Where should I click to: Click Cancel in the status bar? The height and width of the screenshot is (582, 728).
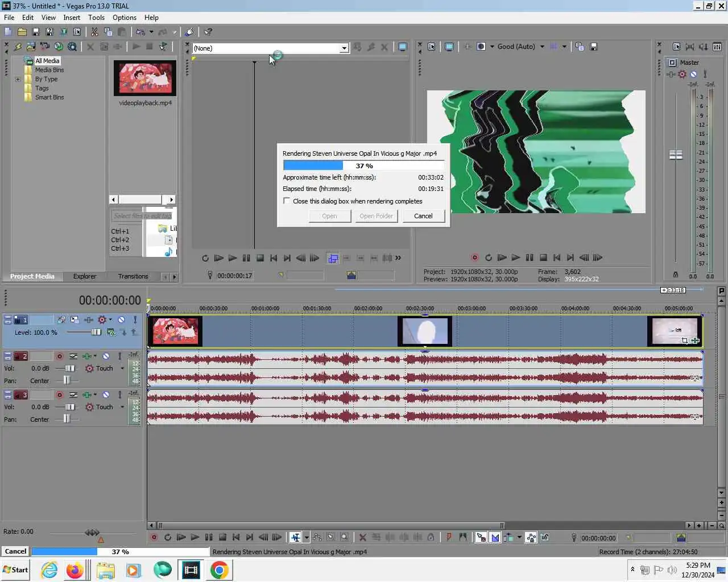point(15,551)
